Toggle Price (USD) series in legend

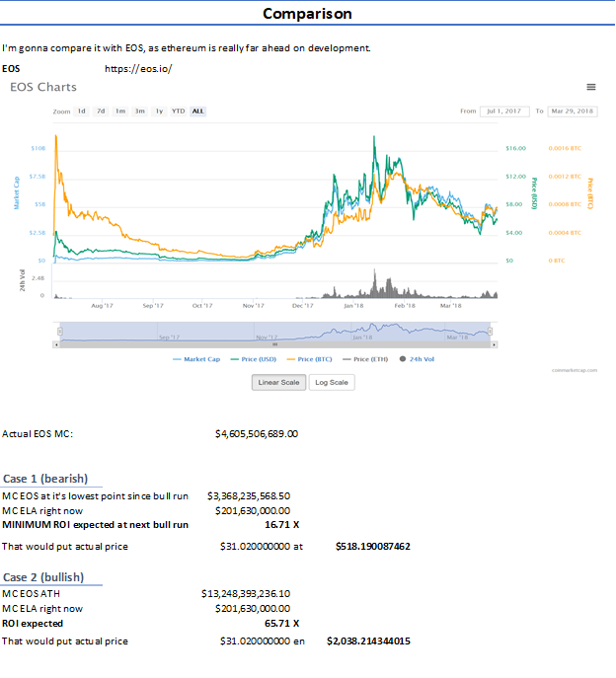point(254,359)
